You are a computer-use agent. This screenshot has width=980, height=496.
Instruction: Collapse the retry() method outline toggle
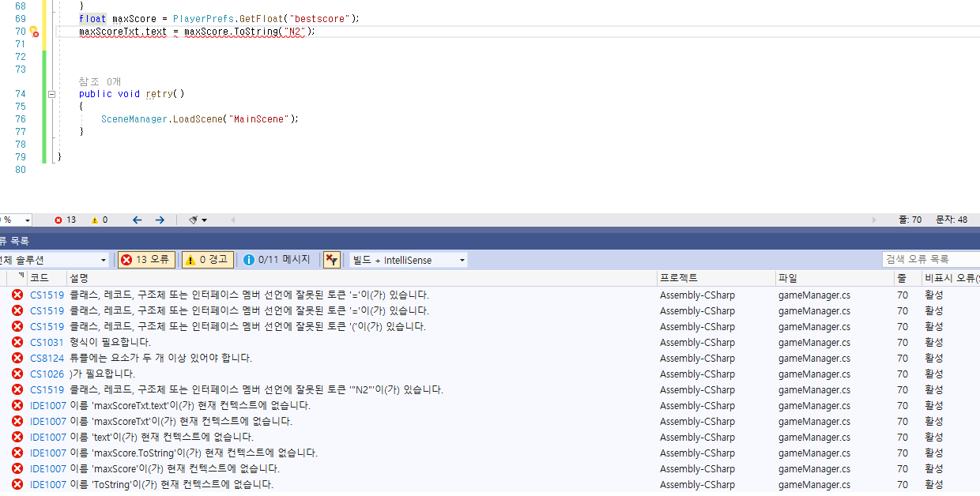coord(51,94)
